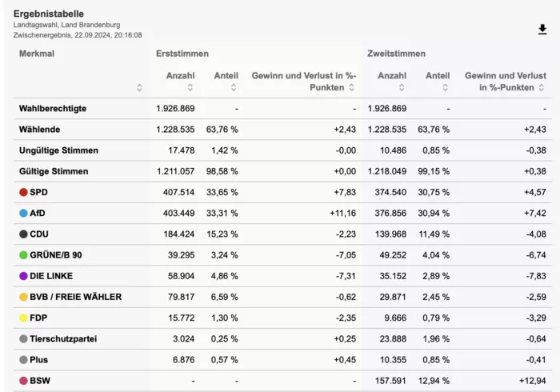Click SPD Erststimmen share 33,65 %
560x392 pixels.
coord(222,193)
